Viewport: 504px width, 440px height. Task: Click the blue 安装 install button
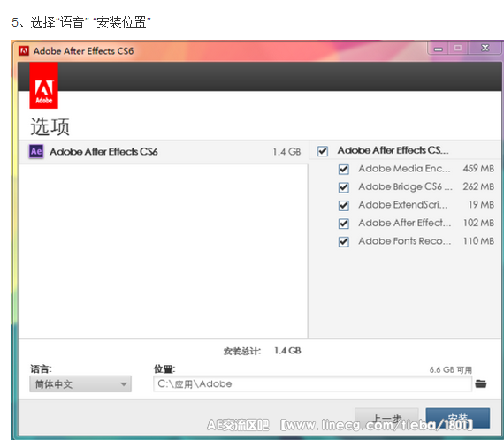tap(458, 418)
